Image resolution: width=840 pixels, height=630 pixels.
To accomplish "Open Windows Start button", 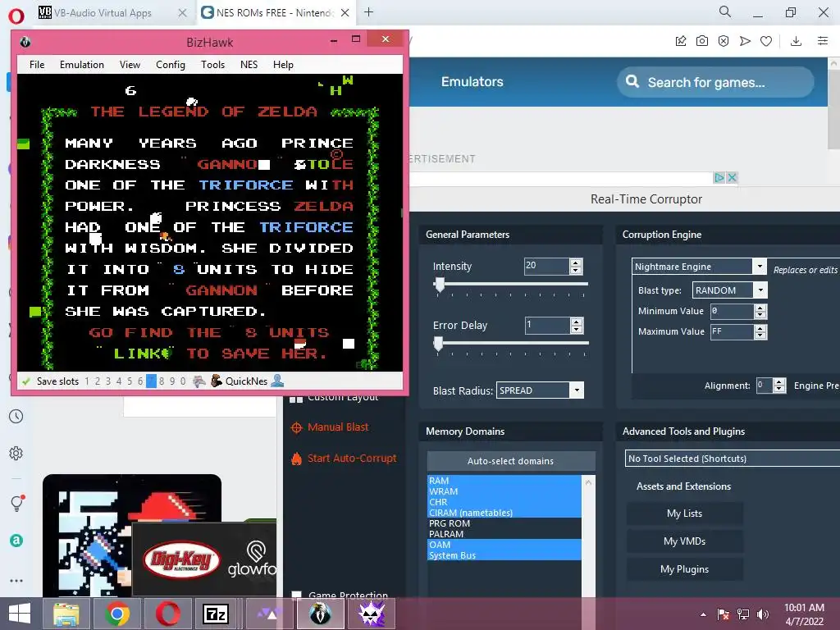I will tap(20, 614).
